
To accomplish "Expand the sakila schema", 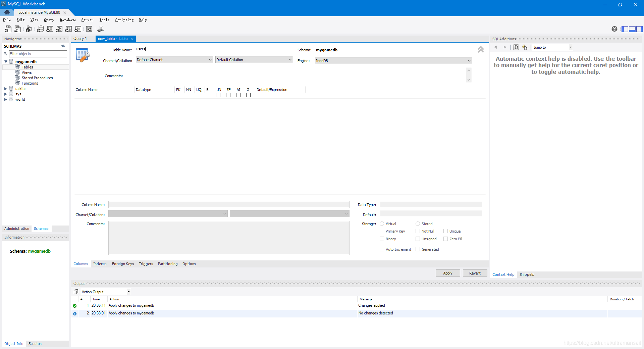I will point(6,89).
